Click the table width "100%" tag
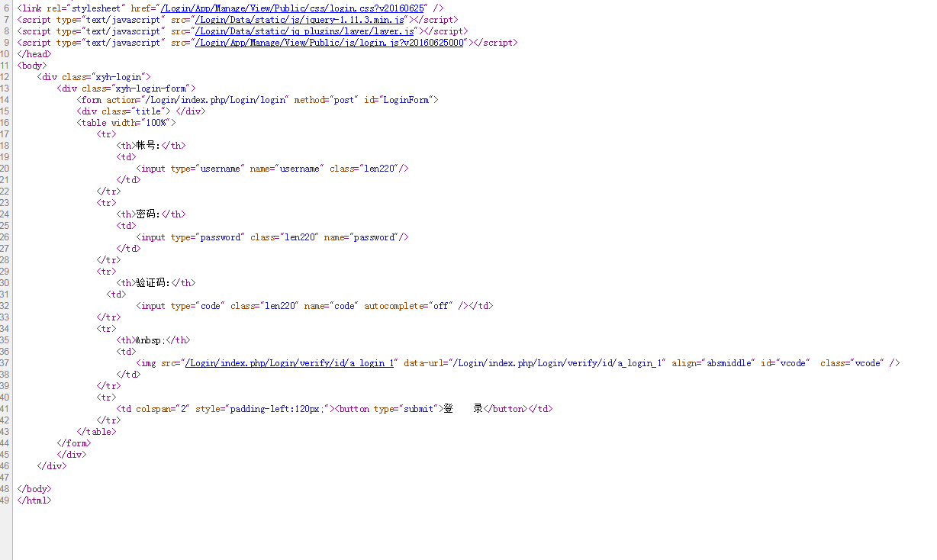The height and width of the screenshot is (560, 937). (x=126, y=123)
